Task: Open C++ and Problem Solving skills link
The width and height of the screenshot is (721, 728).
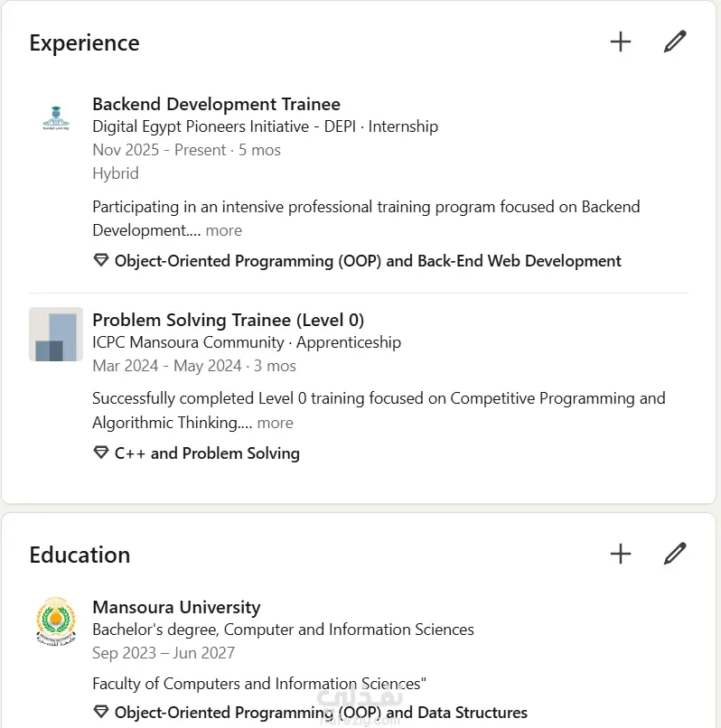Action: click(x=207, y=453)
